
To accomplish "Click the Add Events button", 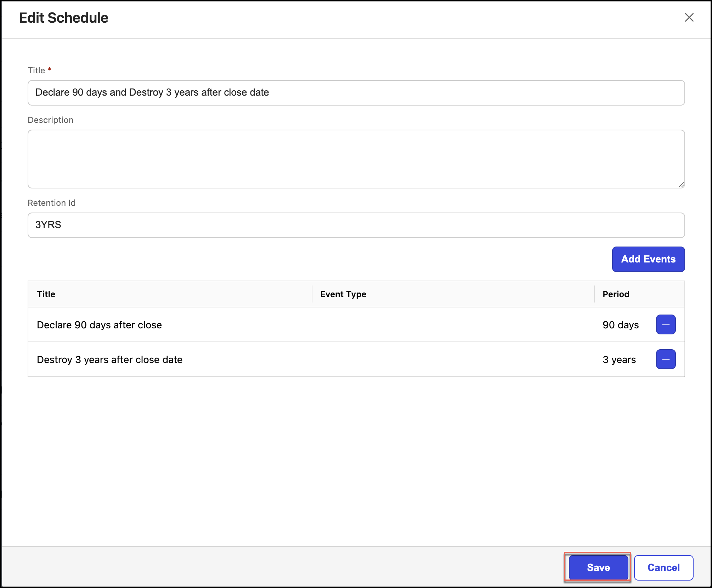I will click(648, 259).
